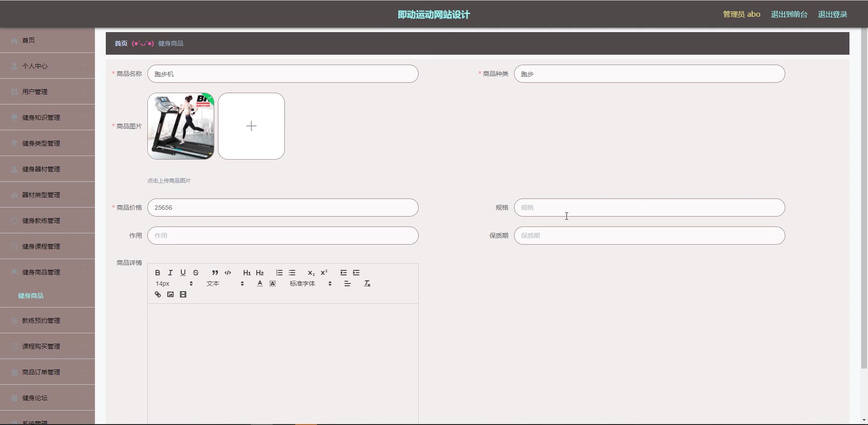868x425 pixels.
Task: Click the bar chart icon beside 器材类型管理
Action: (14, 195)
